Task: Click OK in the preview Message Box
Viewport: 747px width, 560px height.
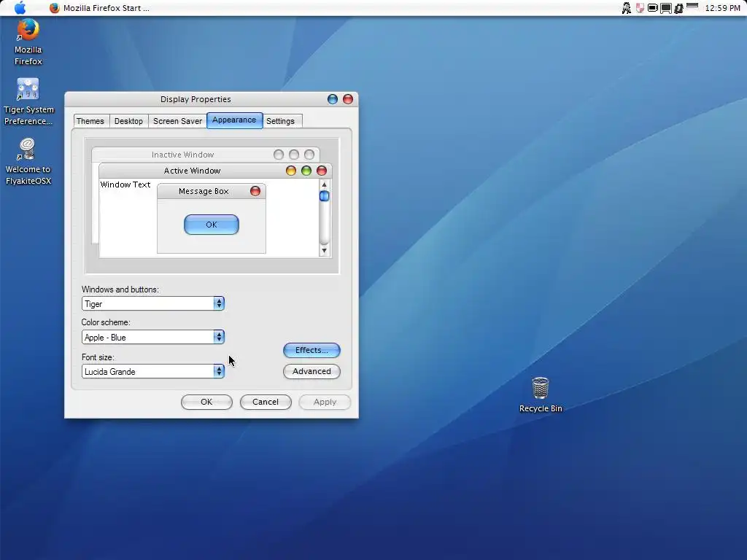Action: [x=212, y=225]
